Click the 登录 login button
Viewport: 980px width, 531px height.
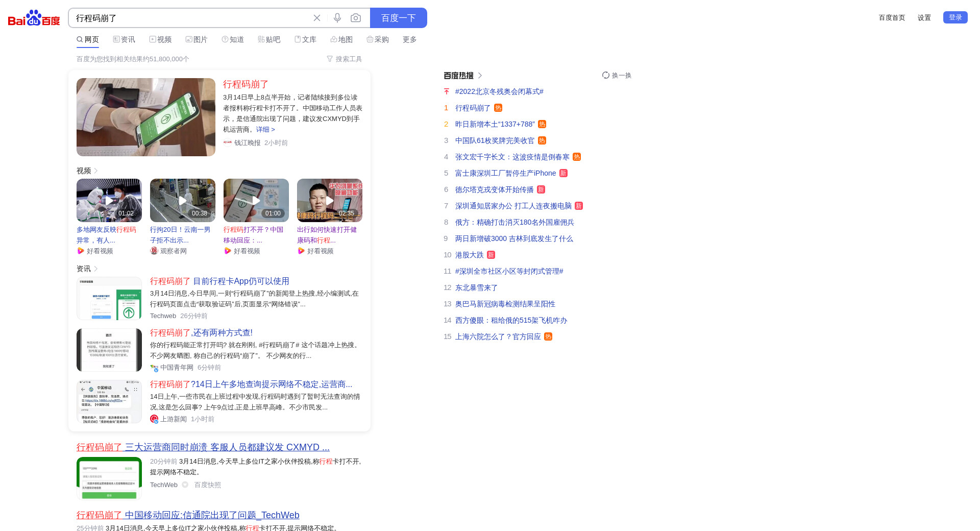(x=955, y=17)
